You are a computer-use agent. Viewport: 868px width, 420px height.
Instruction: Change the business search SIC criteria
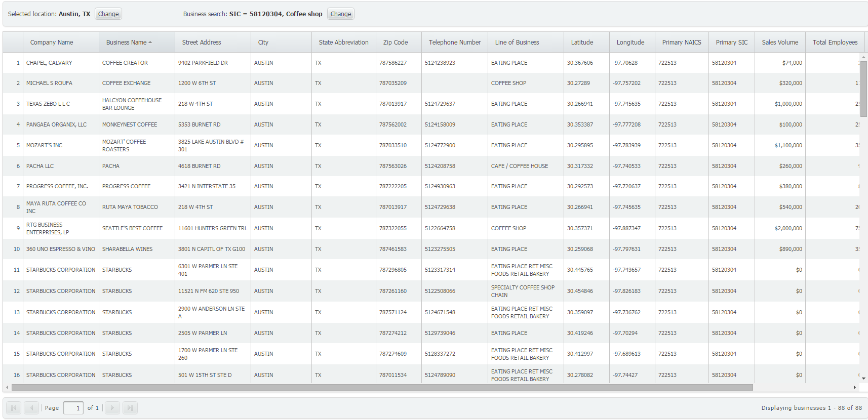(340, 14)
